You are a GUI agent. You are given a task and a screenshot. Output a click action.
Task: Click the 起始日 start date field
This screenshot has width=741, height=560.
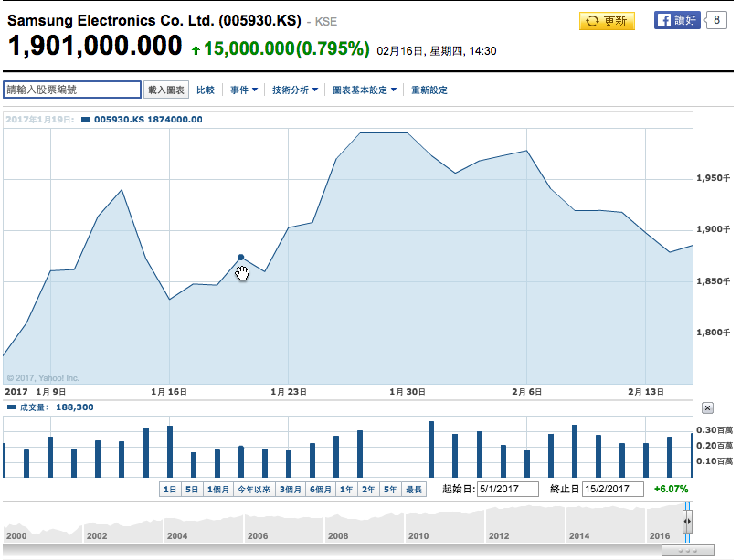[508, 489]
